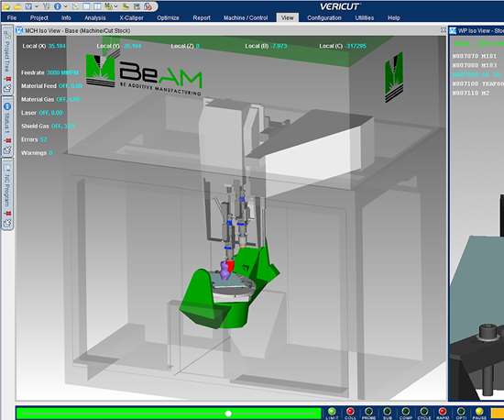
Task: Click the New Project icon in the toolbar
Action: point(7,6)
